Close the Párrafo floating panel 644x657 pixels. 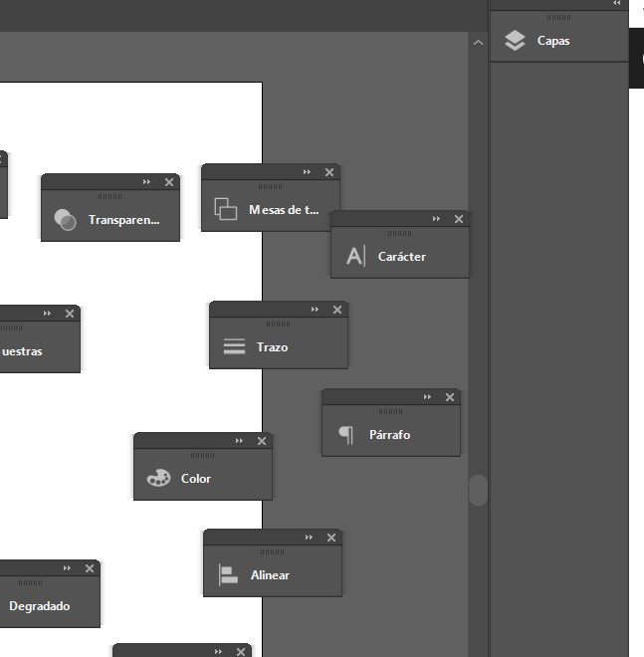click(450, 397)
